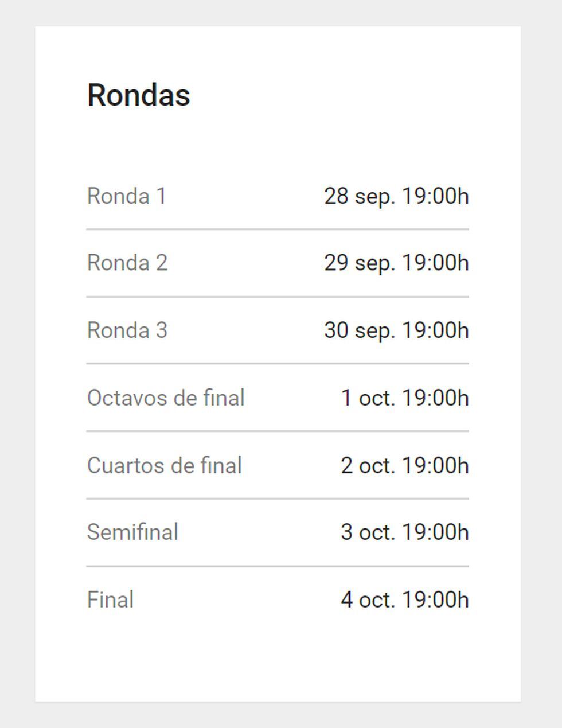Select the Cuartos de final label

click(x=165, y=465)
